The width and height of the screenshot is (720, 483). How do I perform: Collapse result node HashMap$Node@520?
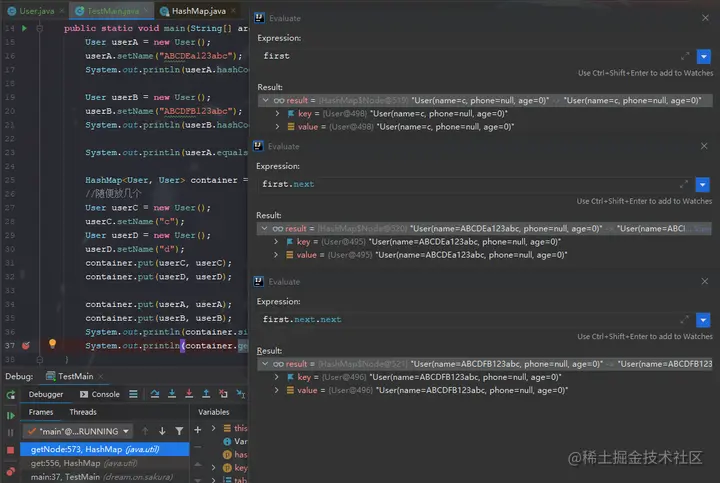click(x=264, y=228)
